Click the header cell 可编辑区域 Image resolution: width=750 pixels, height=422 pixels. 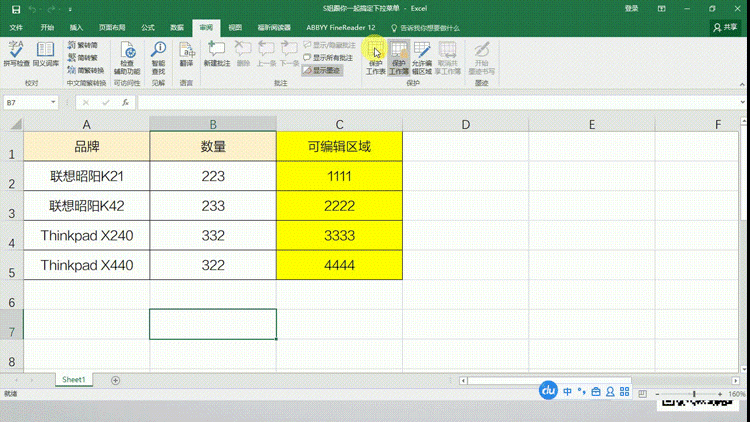pos(339,146)
